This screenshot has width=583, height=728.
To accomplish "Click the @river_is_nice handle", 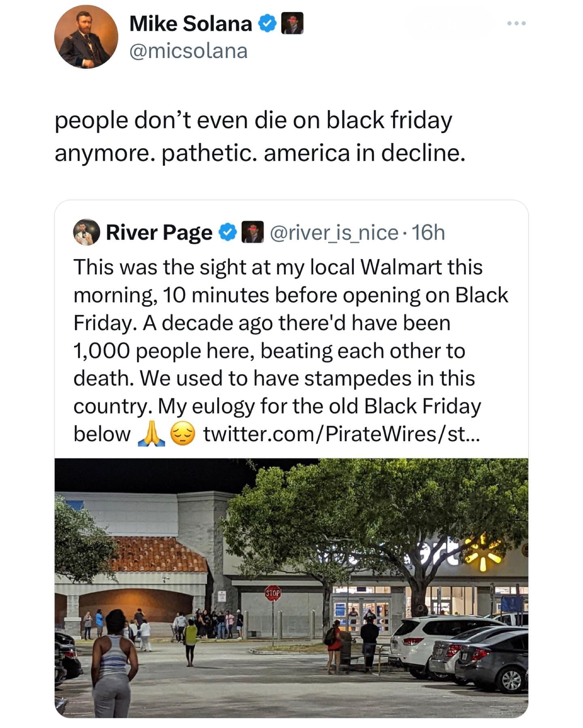I will click(x=334, y=233).
